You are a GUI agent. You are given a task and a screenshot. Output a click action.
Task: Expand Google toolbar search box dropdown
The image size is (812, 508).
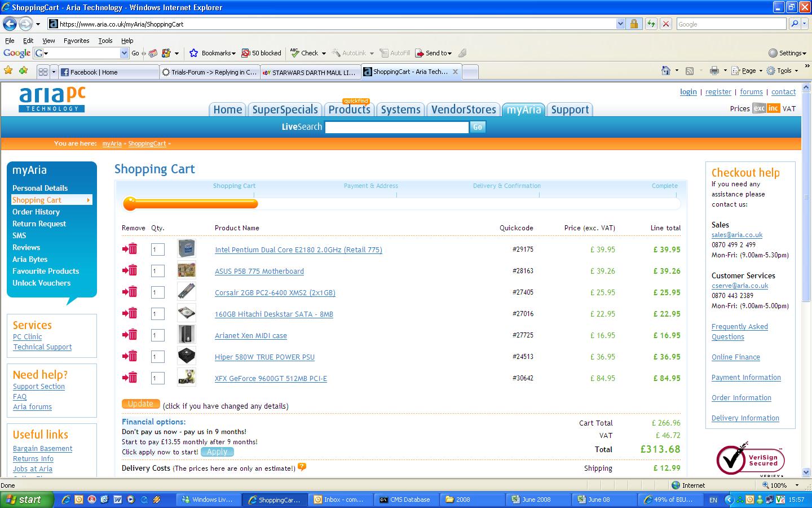click(x=124, y=53)
